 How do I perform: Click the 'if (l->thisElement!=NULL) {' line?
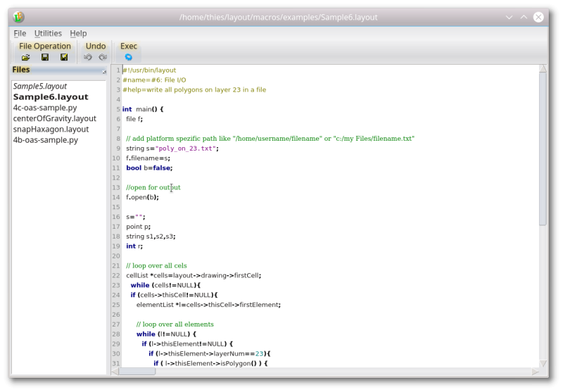click(x=187, y=343)
